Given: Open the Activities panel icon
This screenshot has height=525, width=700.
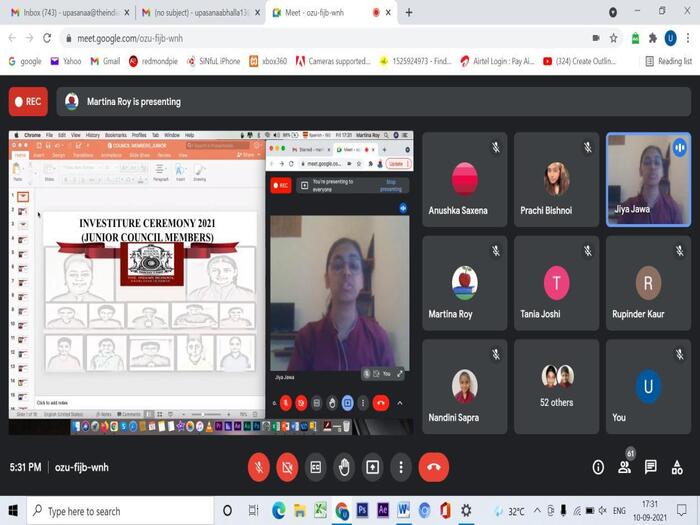Looking at the screenshot, I should pyautogui.click(x=677, y=467).
